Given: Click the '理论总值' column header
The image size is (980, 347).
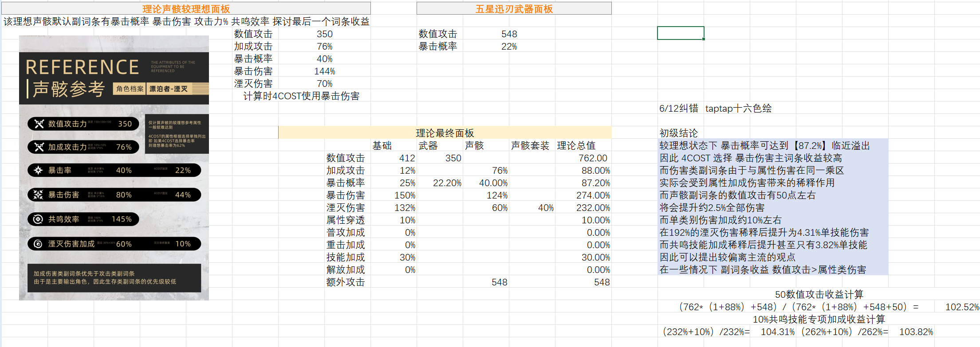Looking at the screenshot, I should pos(576,146).
